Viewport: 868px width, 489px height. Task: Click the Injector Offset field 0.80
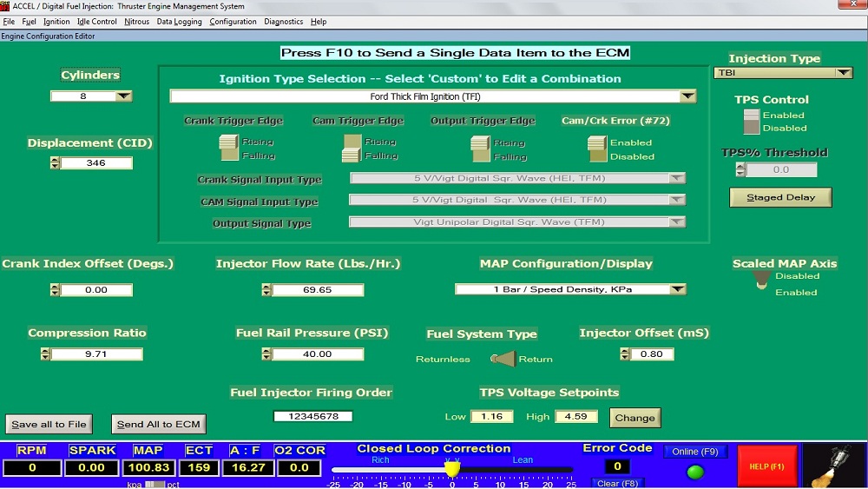point(652,354)
